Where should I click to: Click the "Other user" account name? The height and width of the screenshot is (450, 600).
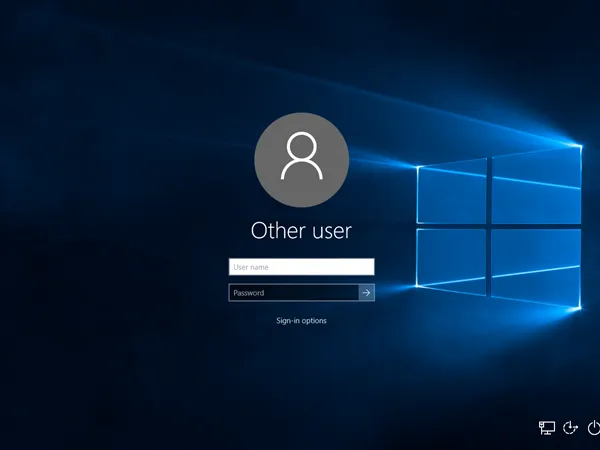pyautogui.click(x=301, y=231)
